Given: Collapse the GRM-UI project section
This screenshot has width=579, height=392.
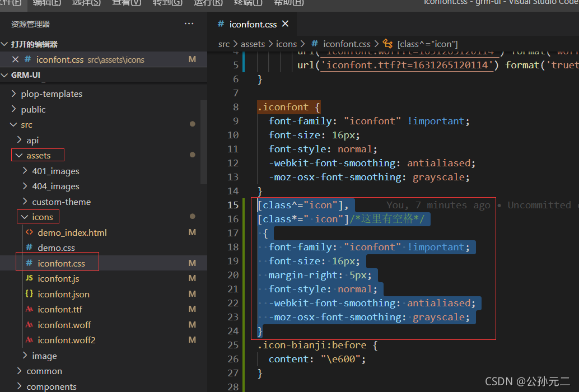Looking at the screenshot, I should pos(4,75).
